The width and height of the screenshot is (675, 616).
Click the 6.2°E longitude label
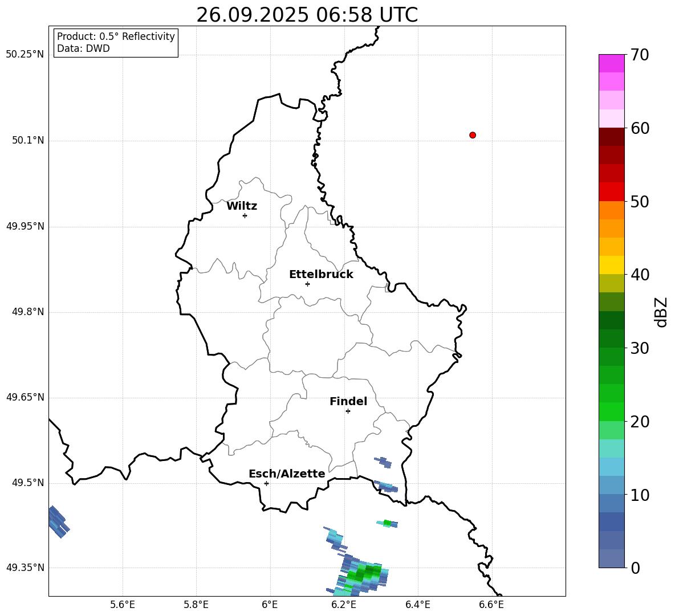pos(344,605)
